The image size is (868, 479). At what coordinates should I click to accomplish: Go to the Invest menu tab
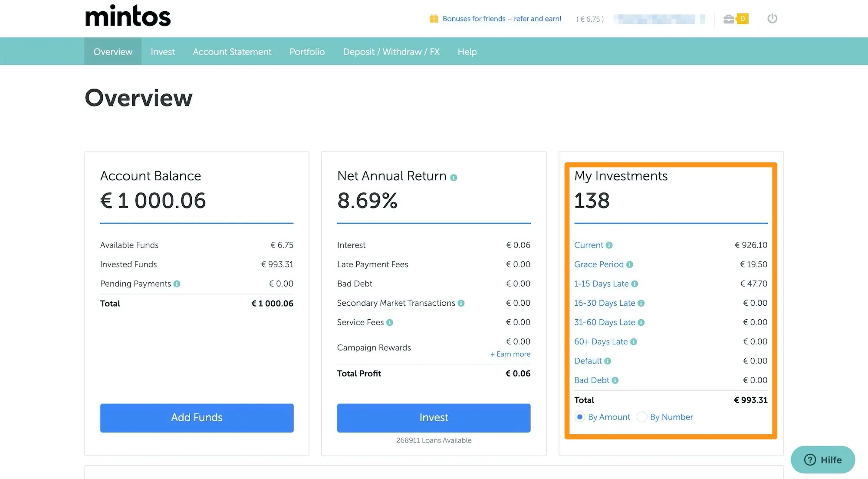click(x=163, y=52)
